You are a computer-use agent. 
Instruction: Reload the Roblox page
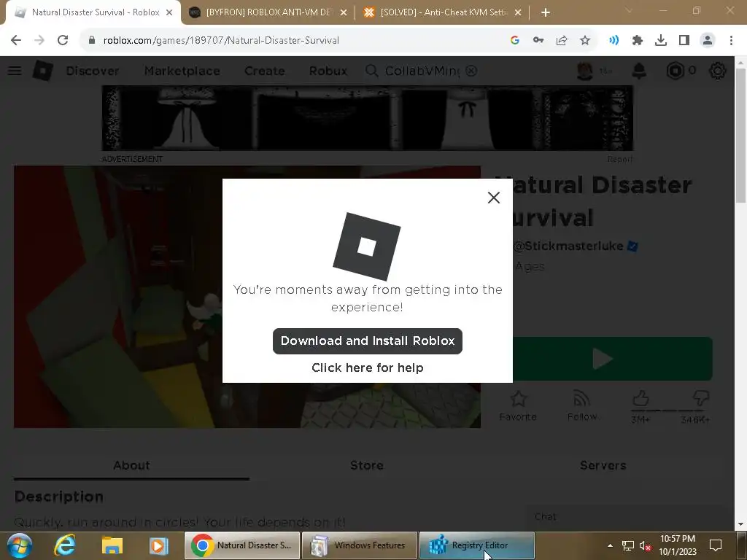(x=63, y=41)
